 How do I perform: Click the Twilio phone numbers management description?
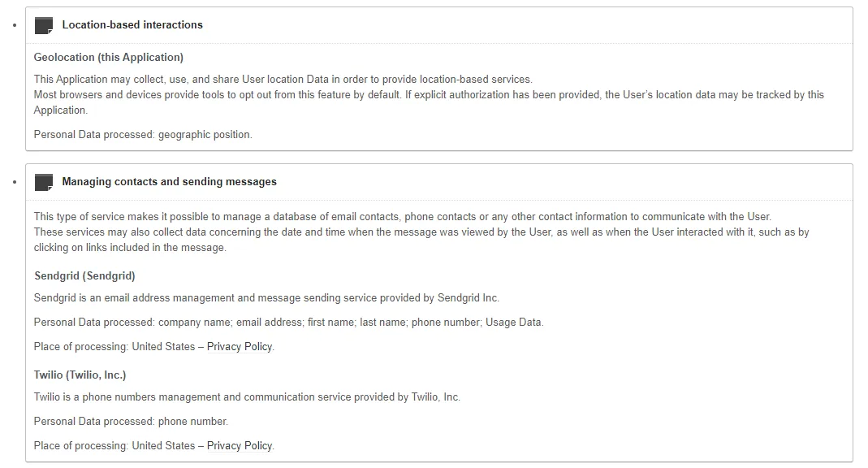247,397
